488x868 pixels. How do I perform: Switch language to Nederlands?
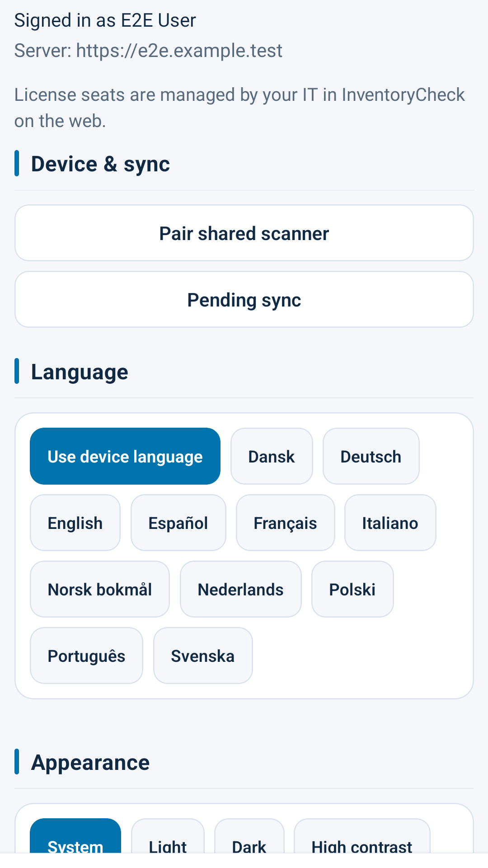240,589
